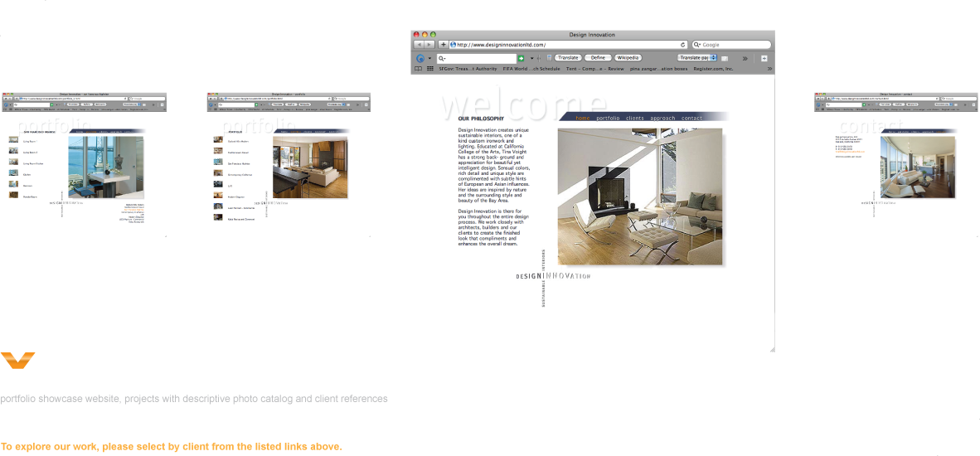Open the Tent Review bookmark
Viewport: 980px width, 456px height.
point(595,69)
